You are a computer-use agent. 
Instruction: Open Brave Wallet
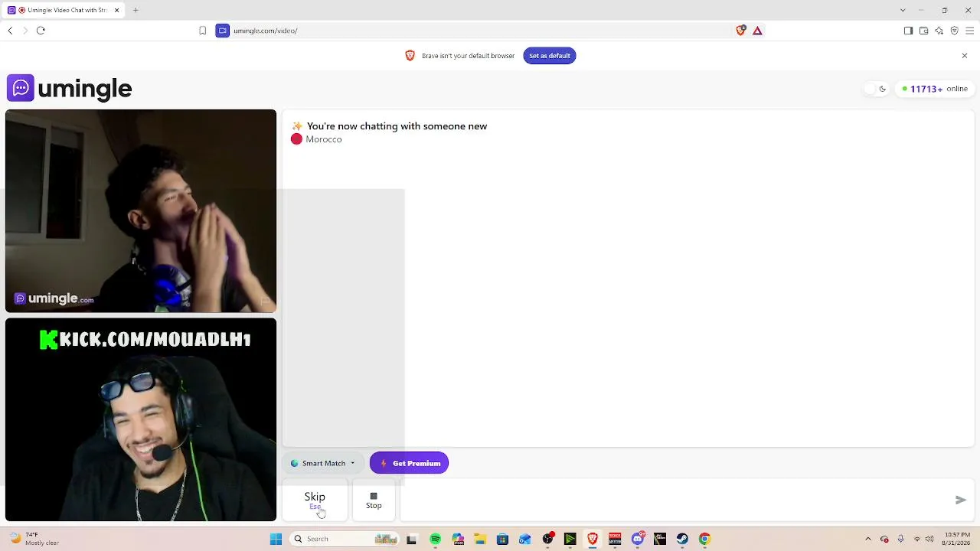[923, 31]
